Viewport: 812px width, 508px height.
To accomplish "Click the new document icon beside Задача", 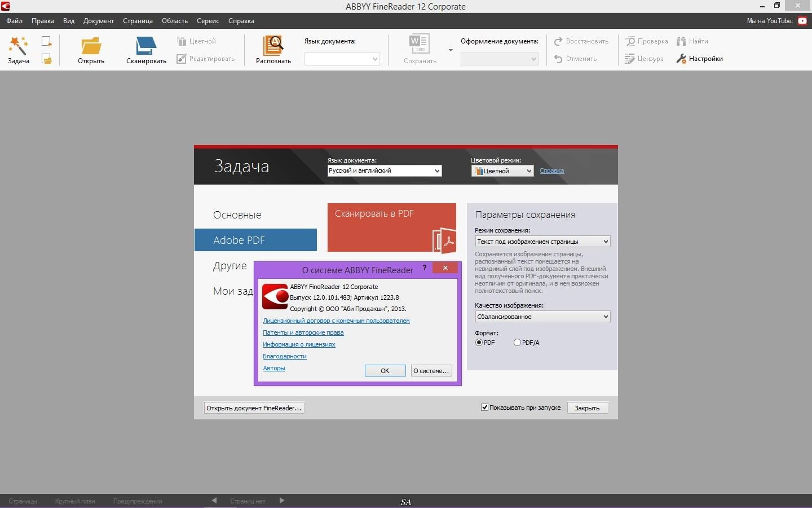I will (x=47, y=41).
